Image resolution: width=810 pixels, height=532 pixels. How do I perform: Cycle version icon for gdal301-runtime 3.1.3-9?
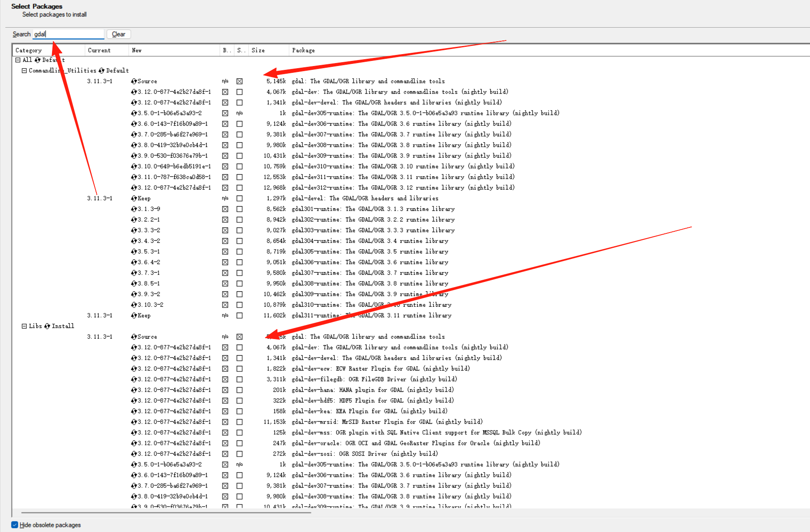[134, 209]
